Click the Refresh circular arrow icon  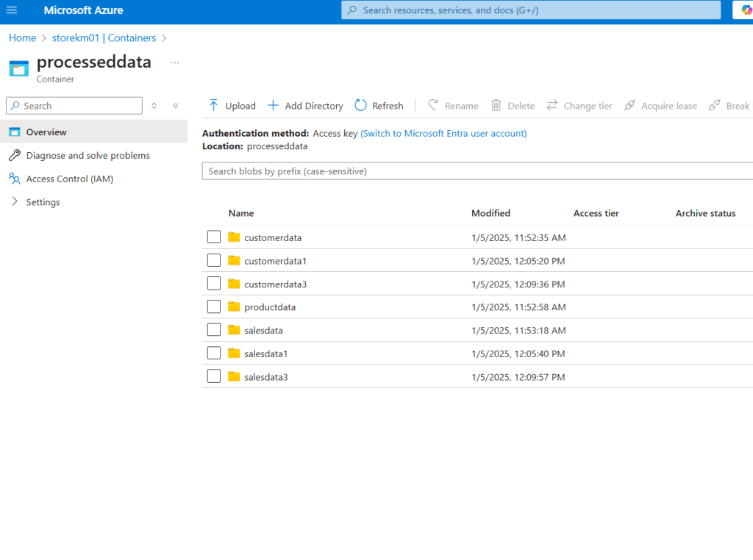(x=360, y=106)
